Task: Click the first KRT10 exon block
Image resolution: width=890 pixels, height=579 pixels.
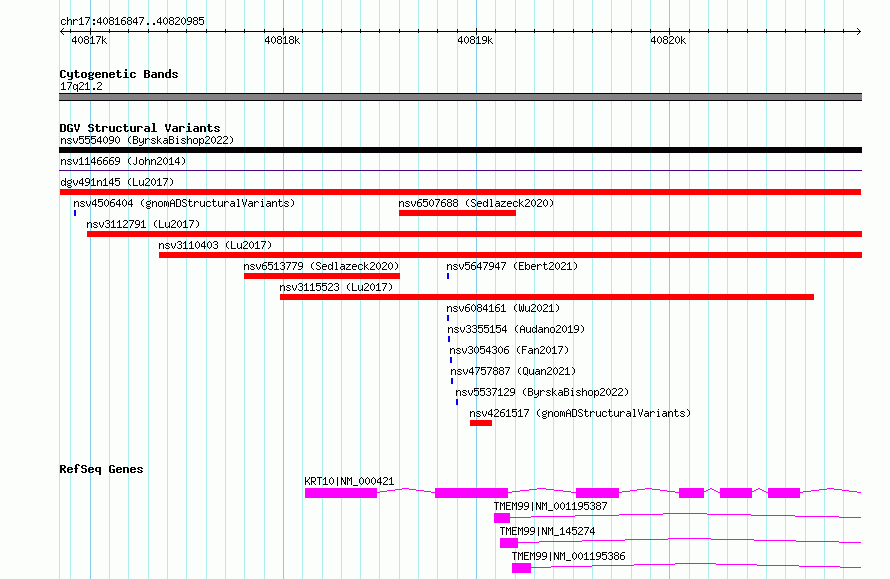Action: tap(341, 493)
